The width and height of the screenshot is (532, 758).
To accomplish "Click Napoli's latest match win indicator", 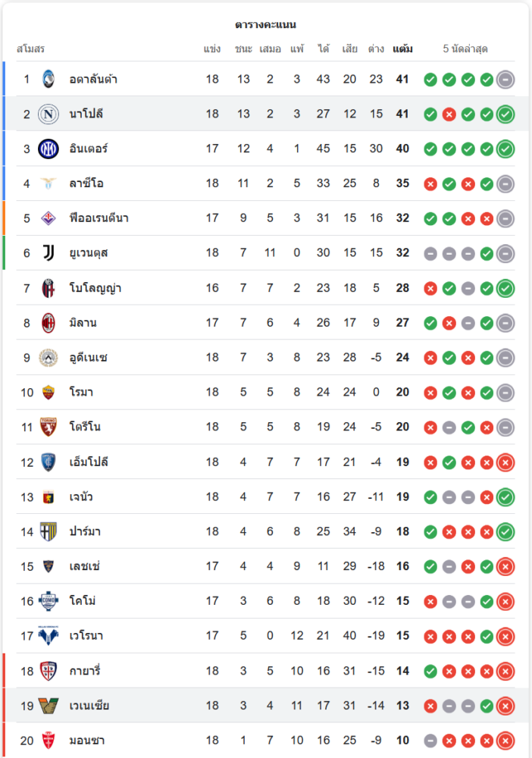I will [505, 114].
